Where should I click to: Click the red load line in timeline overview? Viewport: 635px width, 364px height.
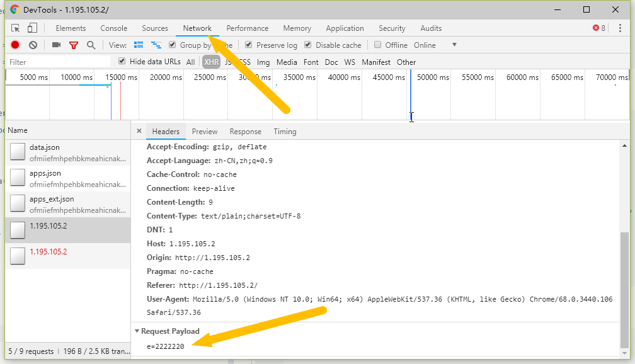(121, 100)
